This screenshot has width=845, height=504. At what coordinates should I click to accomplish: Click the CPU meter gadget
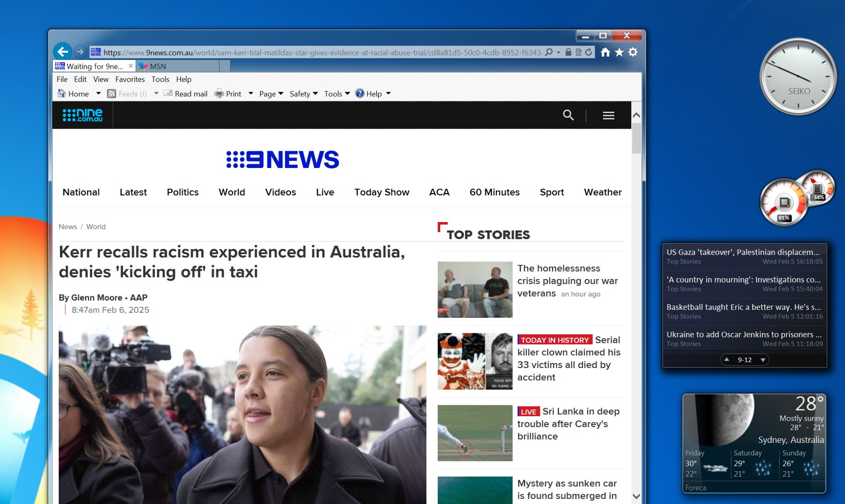[x=784, y=202]
